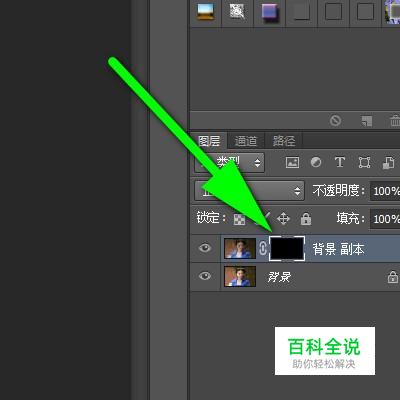Image resolution: width=400 pixels, height=400 pixels.
Task: Open the 类型 layer filter dropdown
Action: (229, 163)
